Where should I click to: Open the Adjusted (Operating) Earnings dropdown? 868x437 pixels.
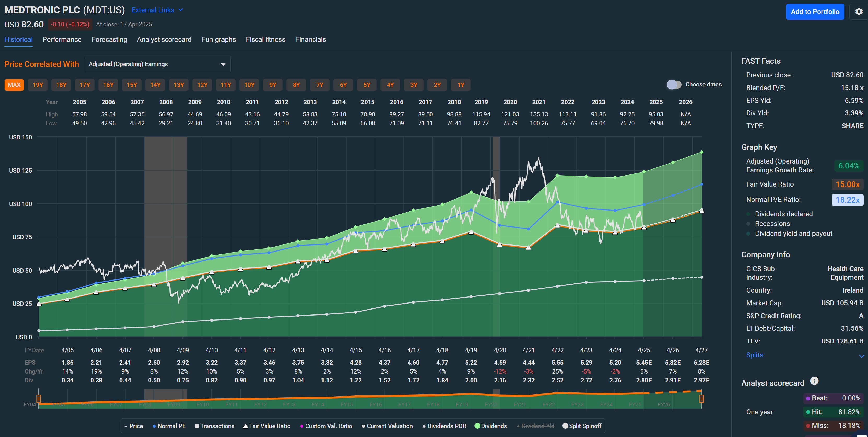(x=157, y=64)
